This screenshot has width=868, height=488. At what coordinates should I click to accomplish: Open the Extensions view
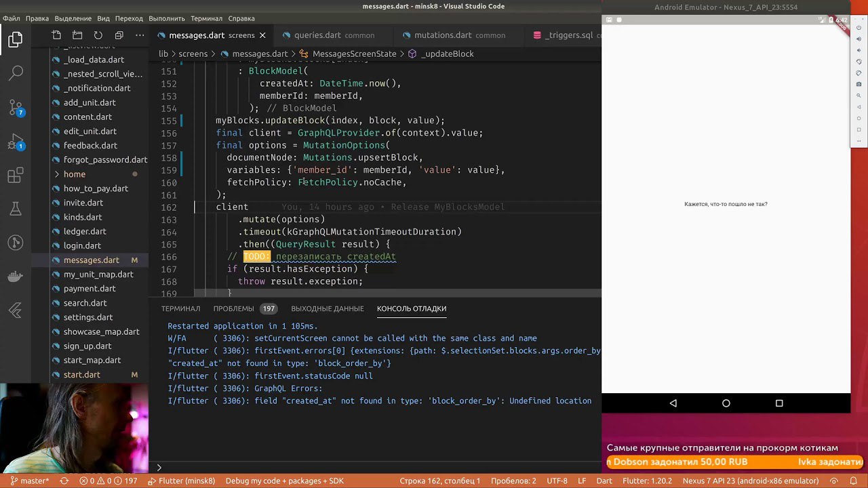coord(16,176)
